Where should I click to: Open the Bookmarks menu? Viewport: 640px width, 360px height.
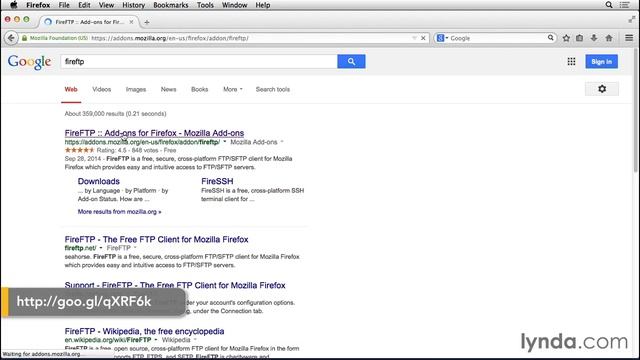coord(171,5)
